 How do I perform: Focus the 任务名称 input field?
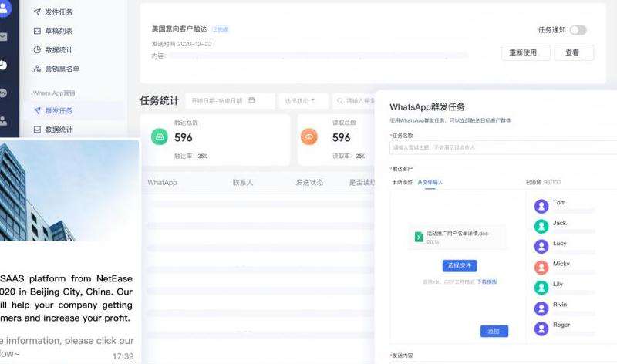[x=504, y=147]
